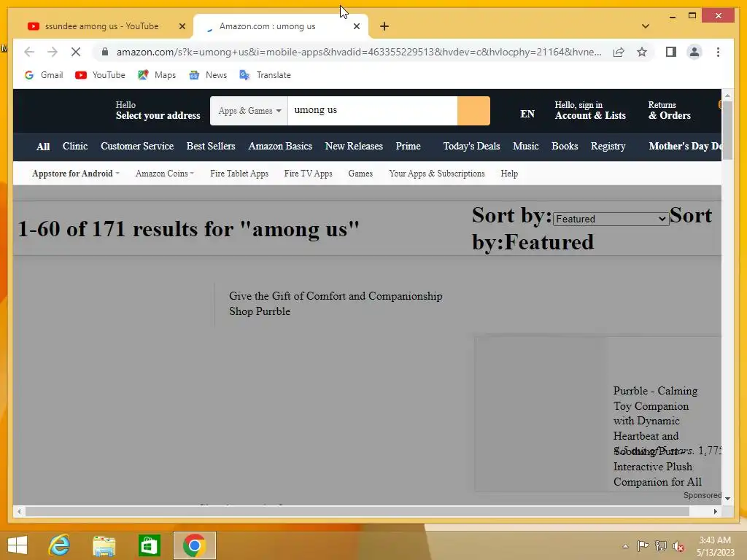Screen dimensions: 747x560
Task: Open Fire TV Apps
Action: (309, 174)
